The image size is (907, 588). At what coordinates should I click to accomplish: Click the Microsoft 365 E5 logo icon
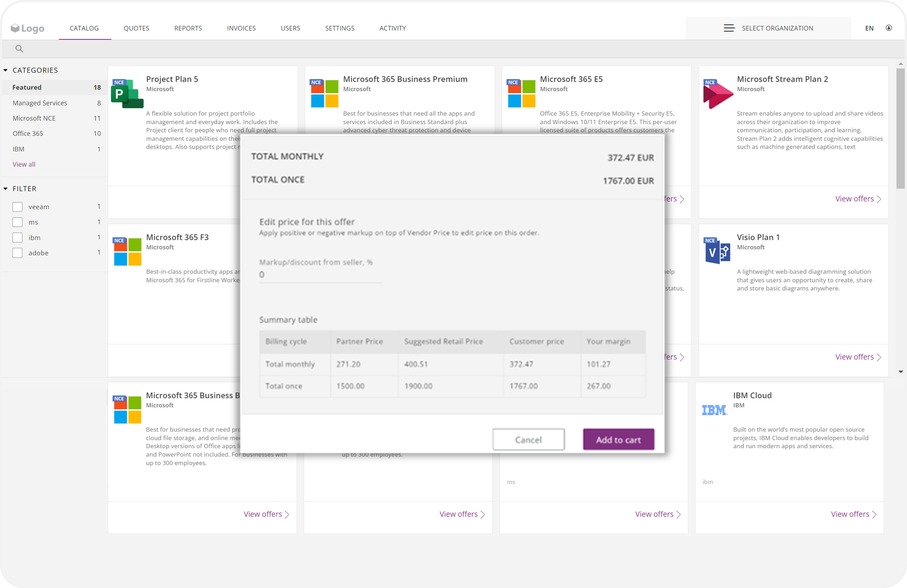[x=521, y=93]
